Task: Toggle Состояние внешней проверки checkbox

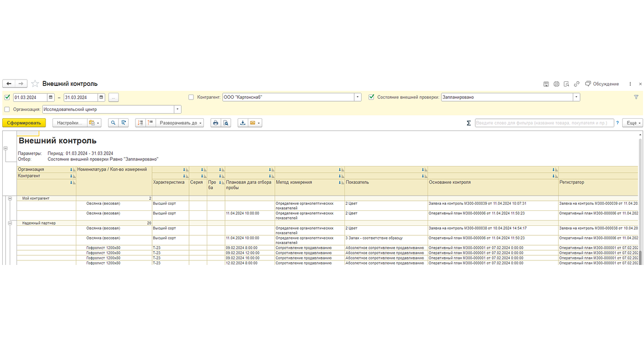Action: 371,97
